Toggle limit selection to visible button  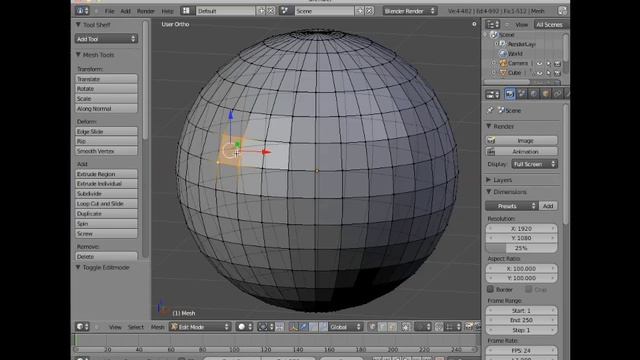[x=406, y=327]
